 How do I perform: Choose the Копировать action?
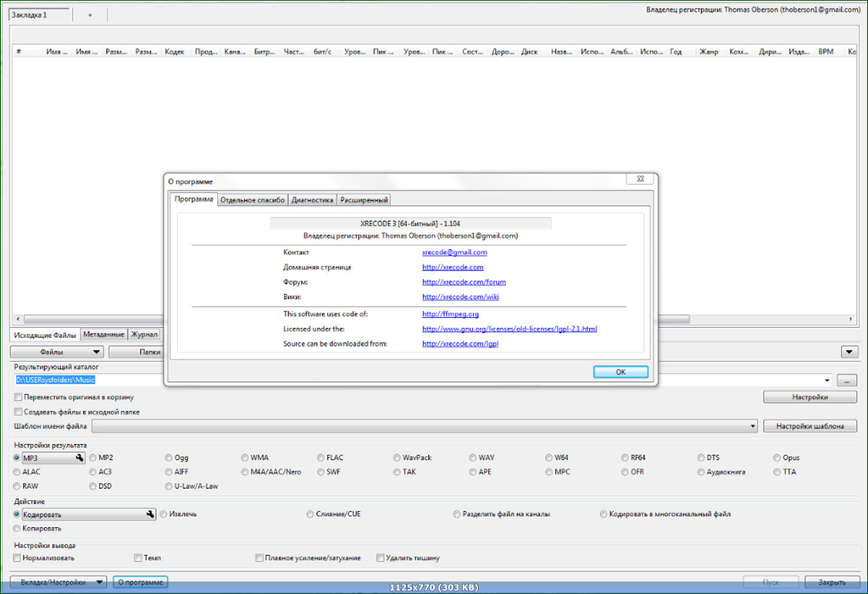pyautogui.click(x=37, y=529)
